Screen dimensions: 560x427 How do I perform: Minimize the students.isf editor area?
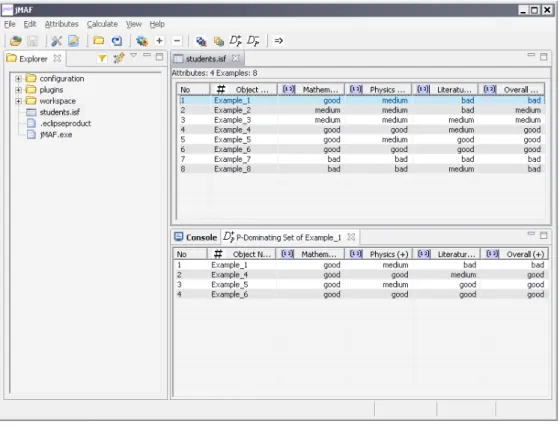pyautogui.click(x=531, y=55)
